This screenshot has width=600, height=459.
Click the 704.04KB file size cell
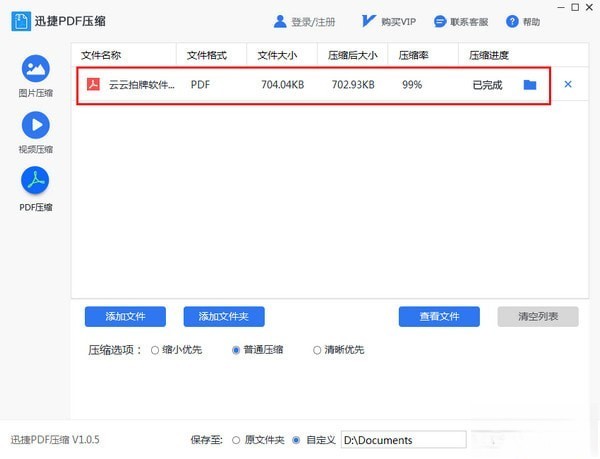click(282, 85)
